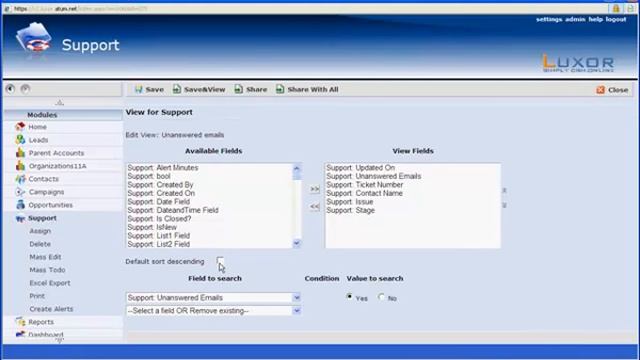The width and height of the screenshot is (640, 360).
Task: Click the settings link in header
Action: coord(549,19)
